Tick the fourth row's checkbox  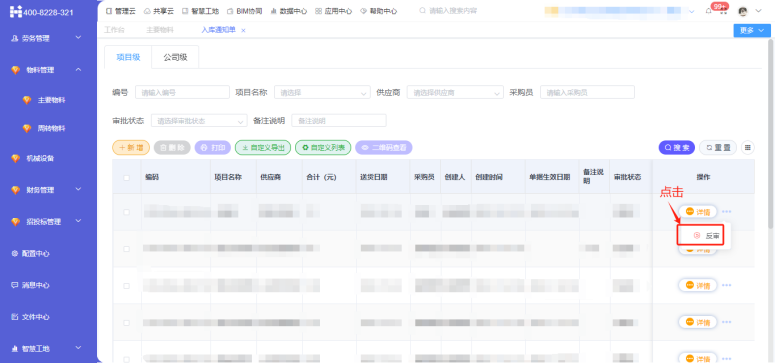[127, 322]
